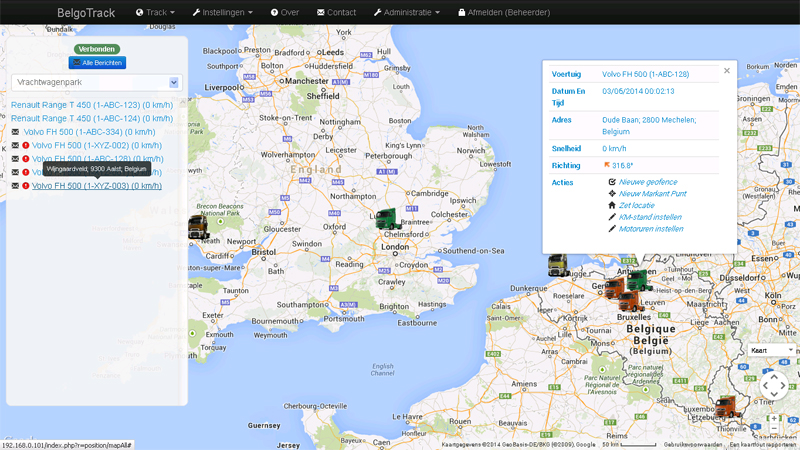
Task: Open the Track menu in navbar
Action: [155, 12]
